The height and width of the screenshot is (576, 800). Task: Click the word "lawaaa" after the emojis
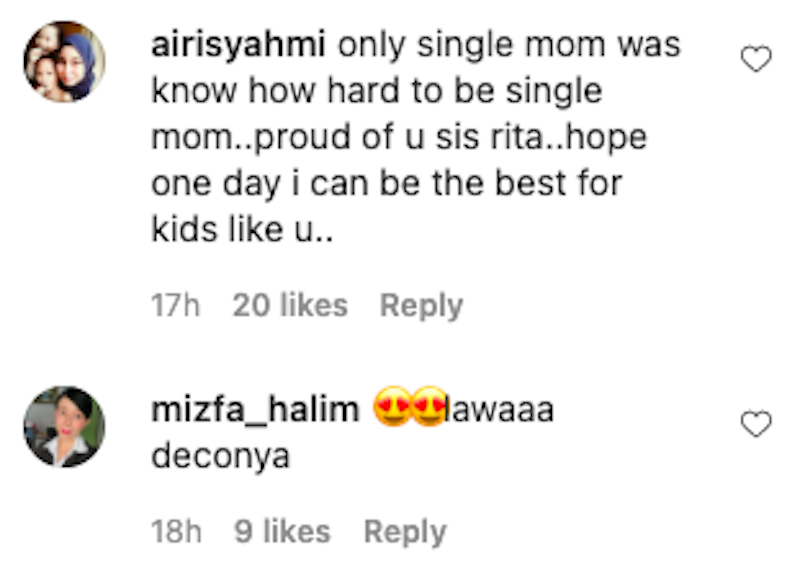(x=499, y=410)
